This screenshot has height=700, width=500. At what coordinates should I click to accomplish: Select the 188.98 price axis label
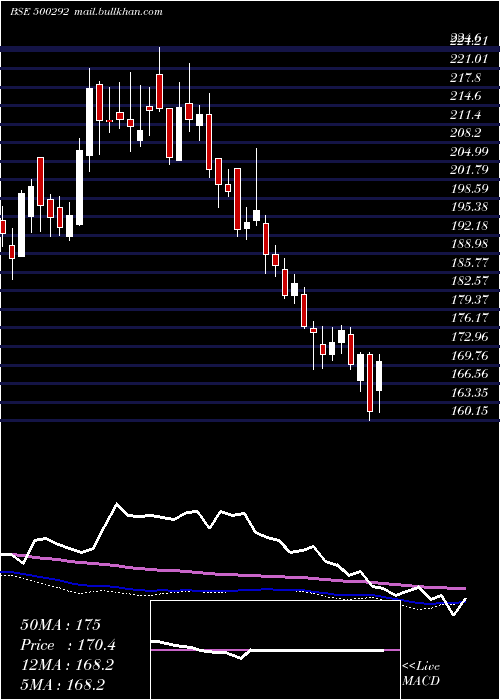pyautogui.click(x=469, y=245)
